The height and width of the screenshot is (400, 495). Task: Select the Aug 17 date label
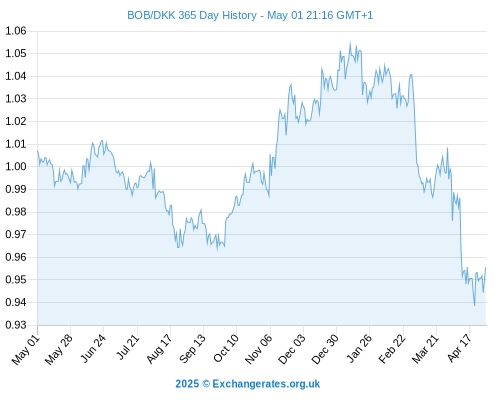click(x=159, y=349)
